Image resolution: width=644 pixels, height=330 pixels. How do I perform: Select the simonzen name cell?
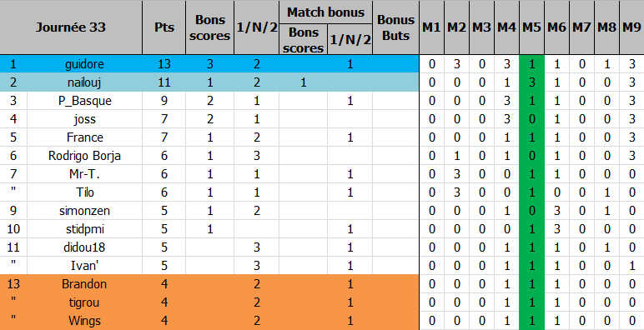84,211
